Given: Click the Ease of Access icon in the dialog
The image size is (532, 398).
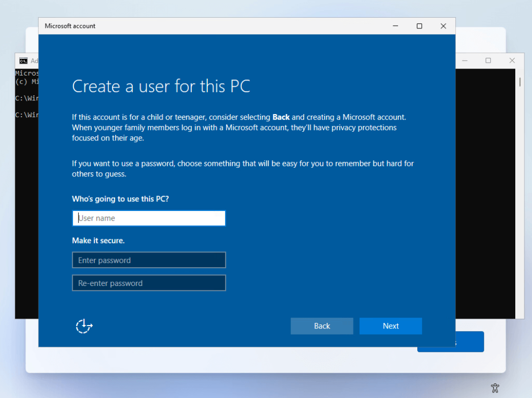Looking at the screenshot, I should 84,326.
